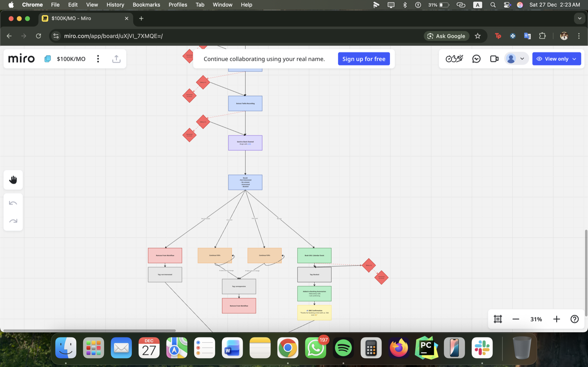Click the fit-to-screen frame icon
Image resolution: width=588 pixels, height=367 pixels.
[x=498, y=319]
